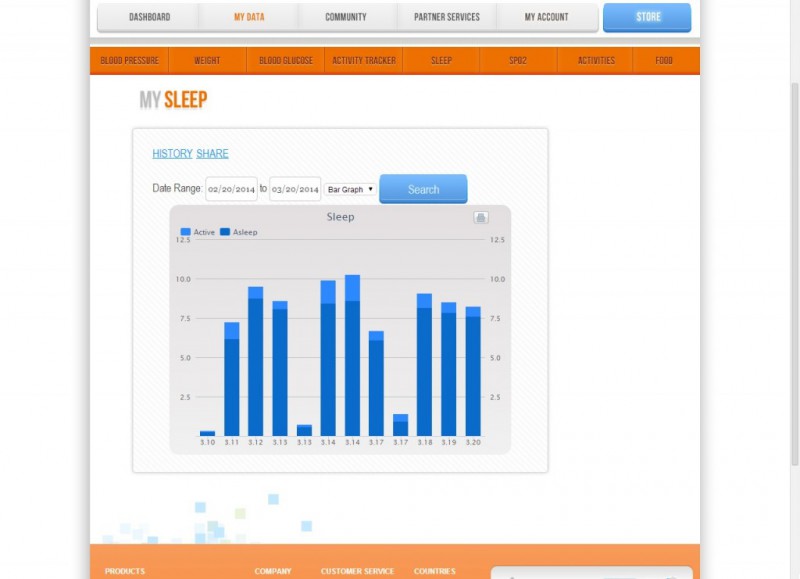Go to the Dashboard tab
Viewport: 800px width, 579px height.
149,17
